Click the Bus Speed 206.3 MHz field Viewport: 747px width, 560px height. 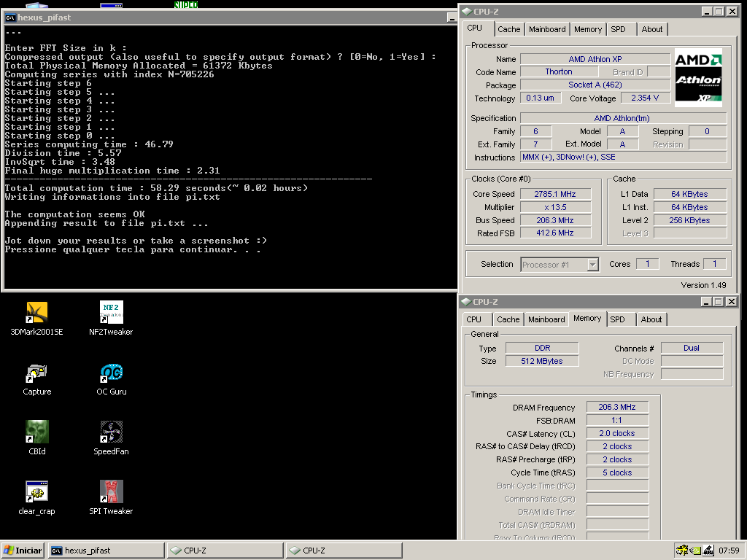(x=555, y=220)
